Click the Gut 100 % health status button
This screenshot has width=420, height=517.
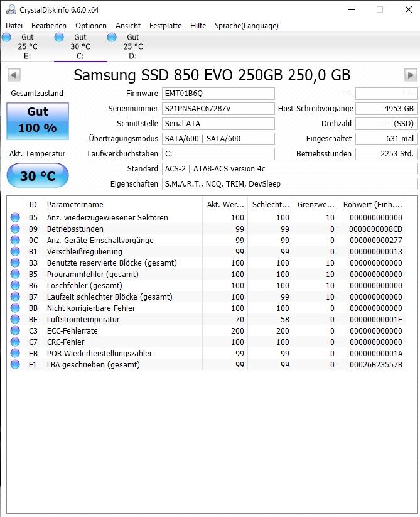pos(38,121)
